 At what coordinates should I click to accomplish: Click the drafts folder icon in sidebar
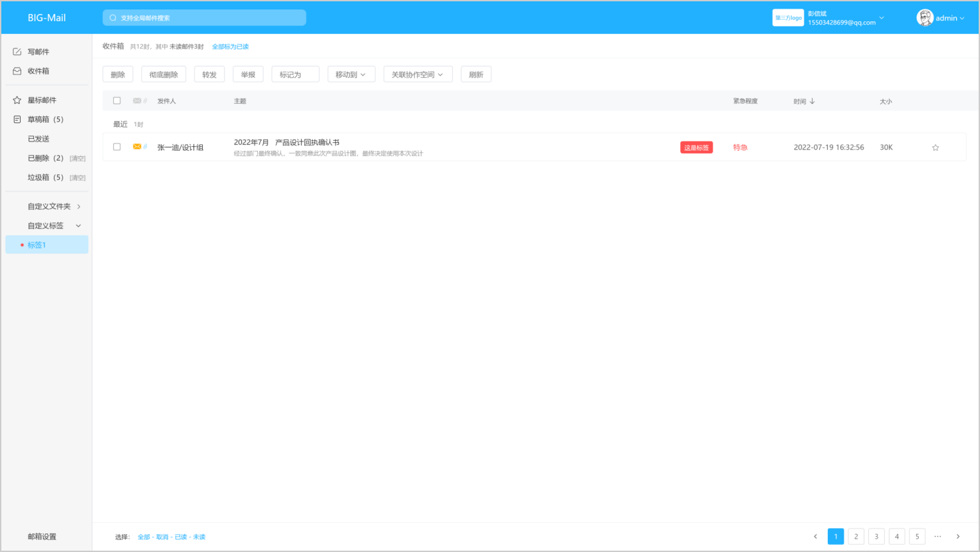click(x=17, y=120)
